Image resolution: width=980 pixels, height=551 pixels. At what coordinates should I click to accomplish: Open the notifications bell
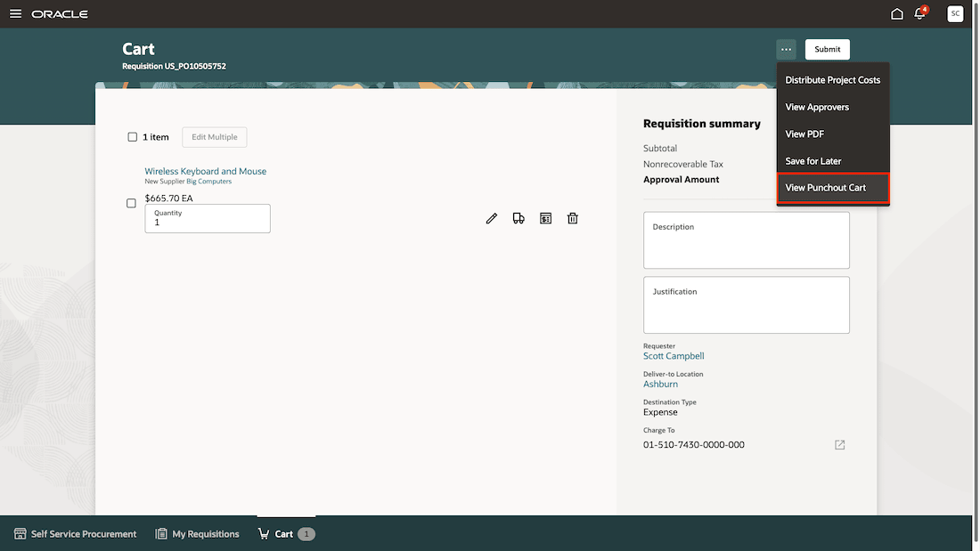[919, 13]
